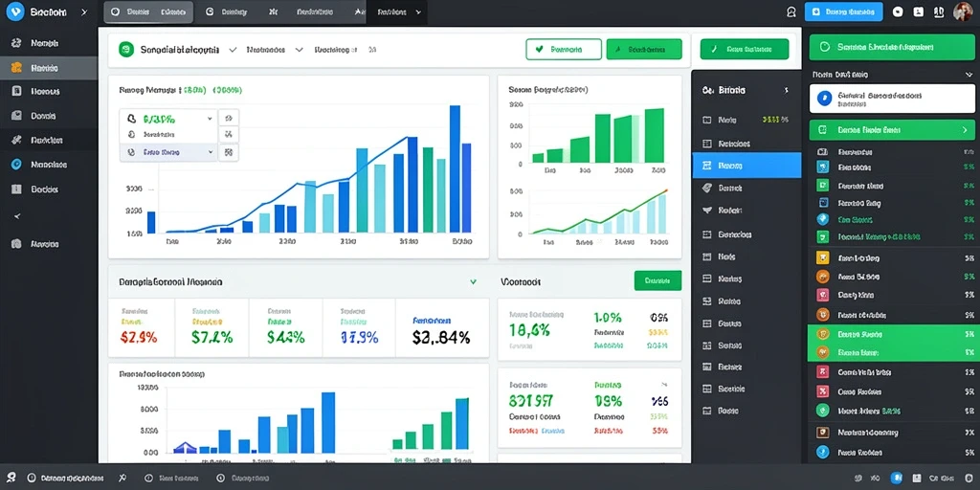Image resolution: width=980 pixels, height=490 pixels.
Task: Expand the chevron right of the dashboard title
Action: tap(234, 50)
